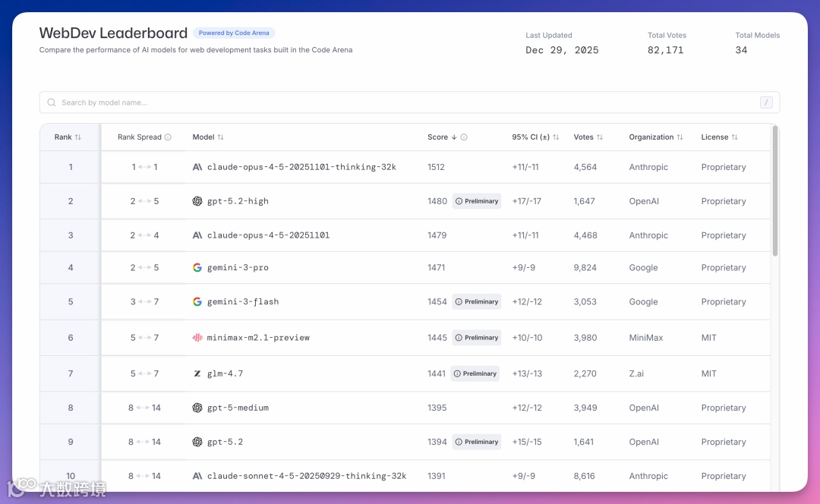Select model name gpt-5.2-high
The height and width of the screenshot is (504, 820).
point(238,201)
